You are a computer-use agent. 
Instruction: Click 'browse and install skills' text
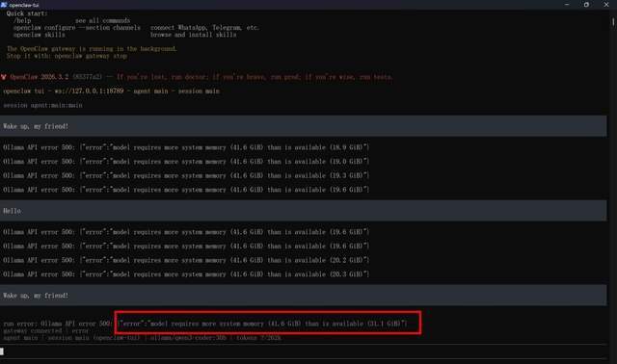(193, 35)
